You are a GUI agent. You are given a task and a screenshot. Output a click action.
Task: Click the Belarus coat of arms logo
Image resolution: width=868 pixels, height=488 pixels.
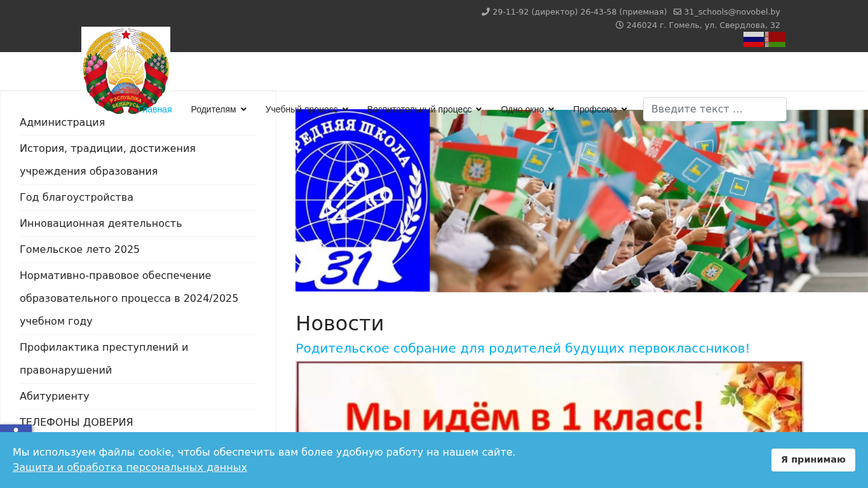coord(126,71)
